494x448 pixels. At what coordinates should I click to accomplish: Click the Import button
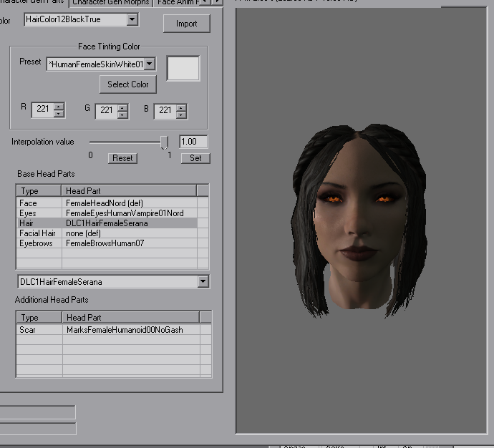[x=187, y=24]
